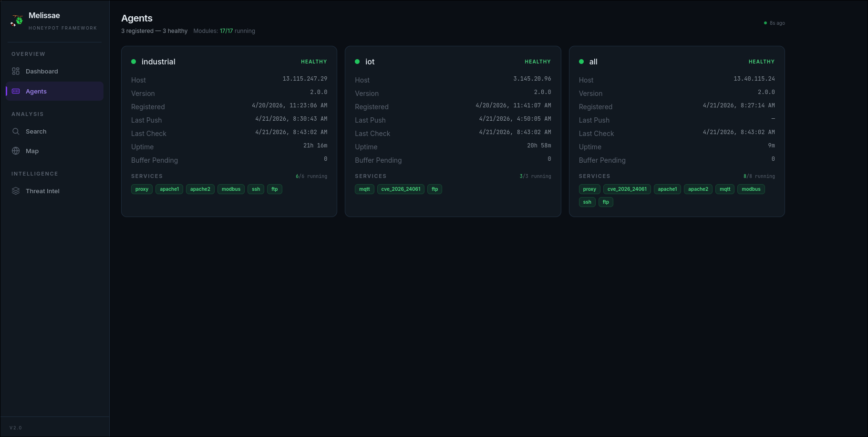This screenshot has width=868, height=437.
Task: Click the V2.0 version label
Action: pos(16,428)
